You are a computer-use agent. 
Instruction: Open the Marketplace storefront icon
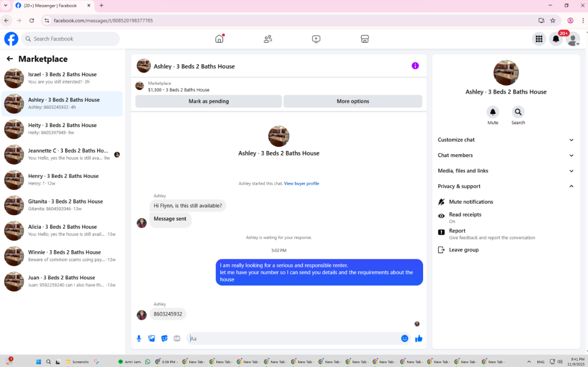click(x=365, y=39)
